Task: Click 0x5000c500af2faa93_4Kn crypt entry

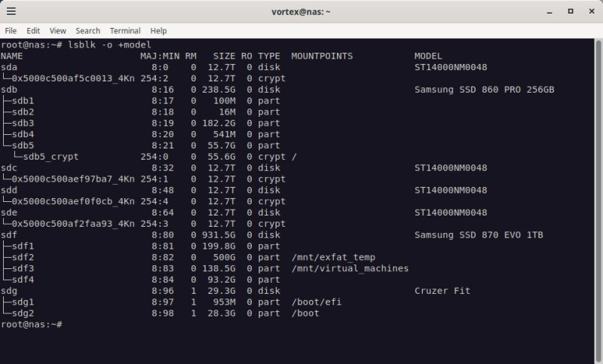Action: point(73,223)
